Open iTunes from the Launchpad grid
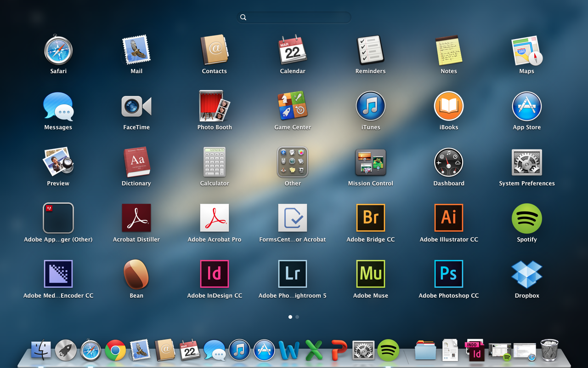Image resolution: width=588 pixels, height=368 pixels. tap(371, 106)
